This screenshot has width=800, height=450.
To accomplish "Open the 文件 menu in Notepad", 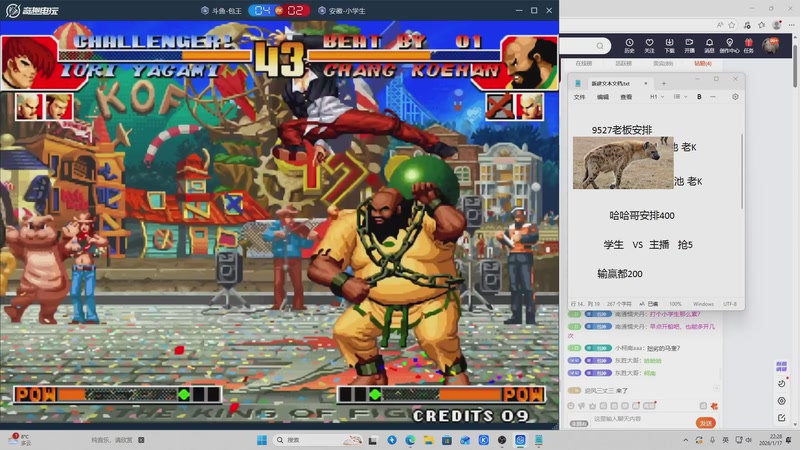I will (x=579, y=97).
